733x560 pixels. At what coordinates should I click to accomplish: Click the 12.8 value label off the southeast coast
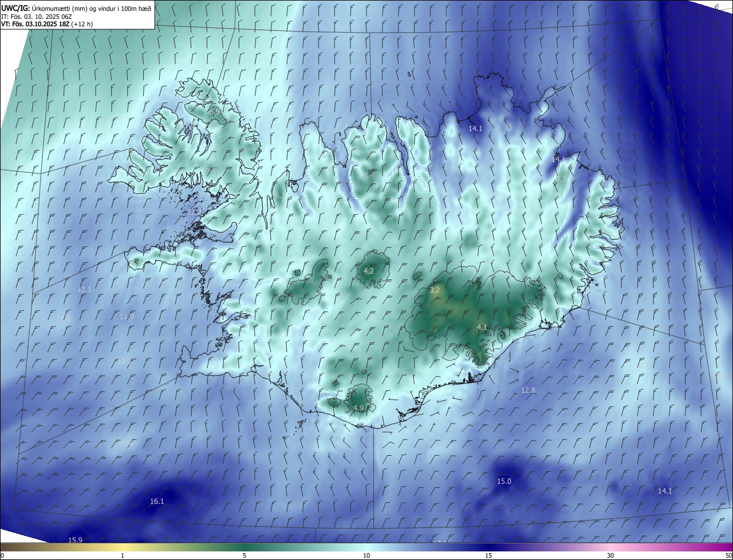[529, 390]
